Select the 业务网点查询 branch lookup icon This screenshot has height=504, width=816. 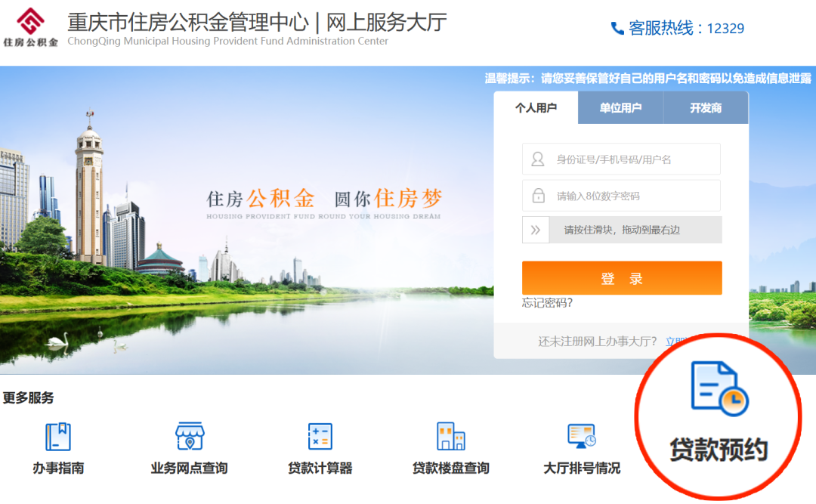click(187, 446)
